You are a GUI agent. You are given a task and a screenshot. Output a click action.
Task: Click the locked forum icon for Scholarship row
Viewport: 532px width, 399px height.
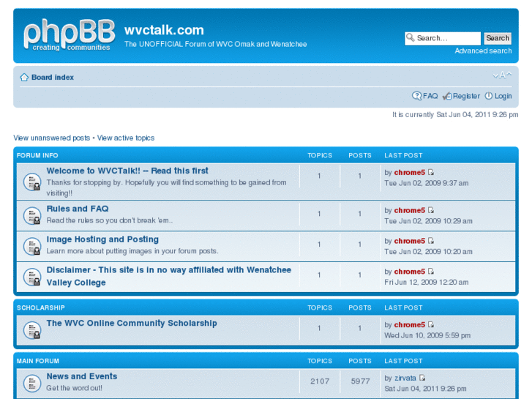(32, 330)
